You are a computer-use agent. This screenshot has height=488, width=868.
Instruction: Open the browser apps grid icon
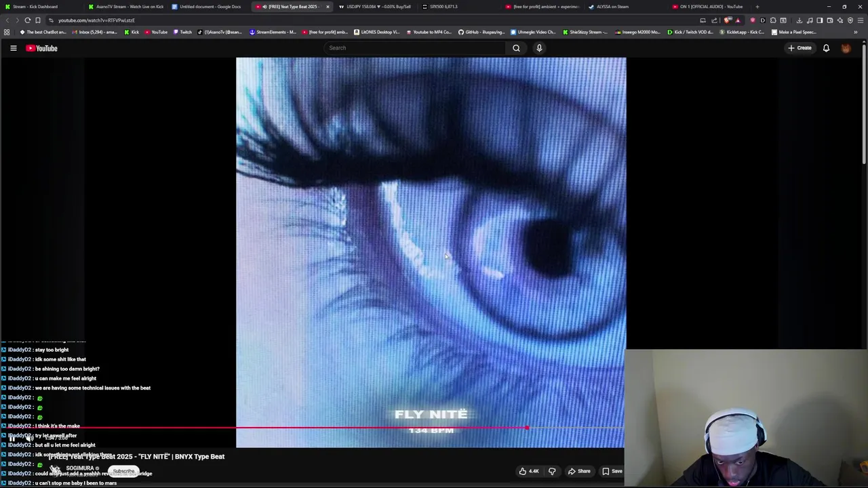(7, 32)
